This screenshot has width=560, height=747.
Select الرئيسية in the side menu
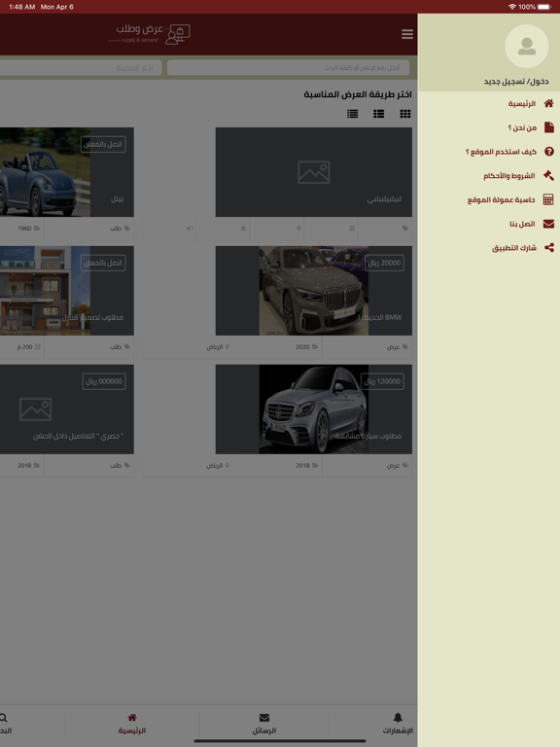521,103
